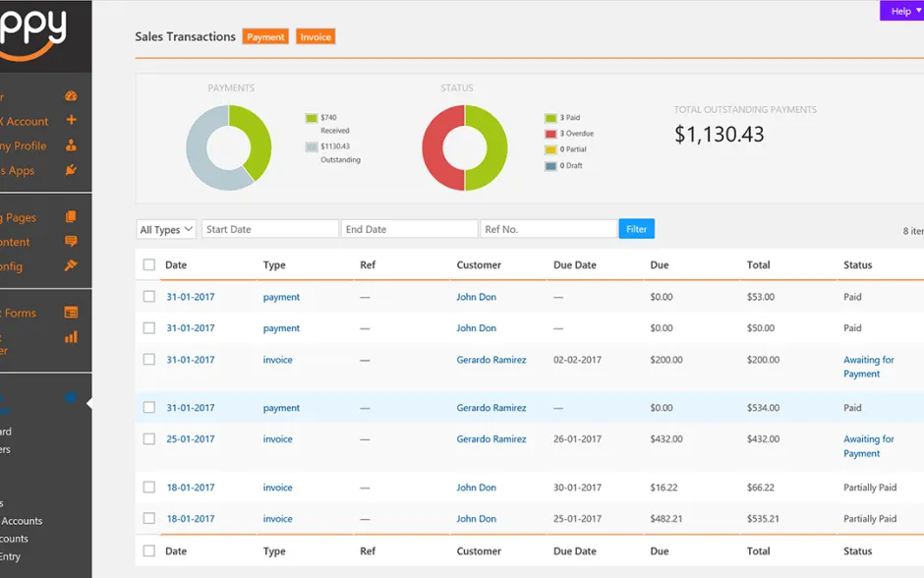Sort table by Due Date column header

[x=574, y=265]
